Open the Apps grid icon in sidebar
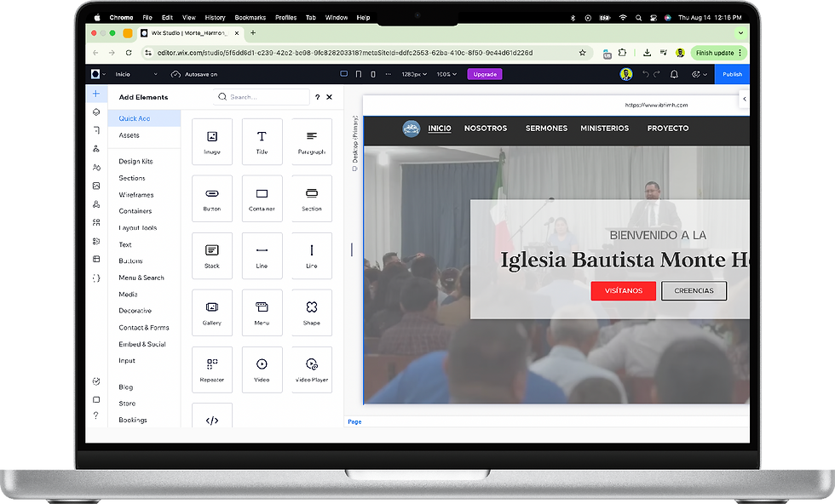Viewport: 835px width, 504px height. pyautogui.click(x=95, y=222)
